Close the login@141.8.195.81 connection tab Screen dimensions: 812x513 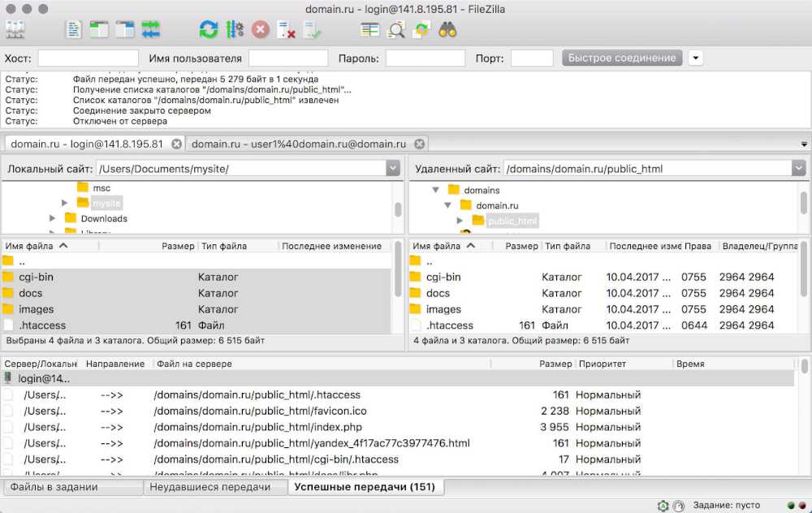pyautogui.click(x=174, y=144)
